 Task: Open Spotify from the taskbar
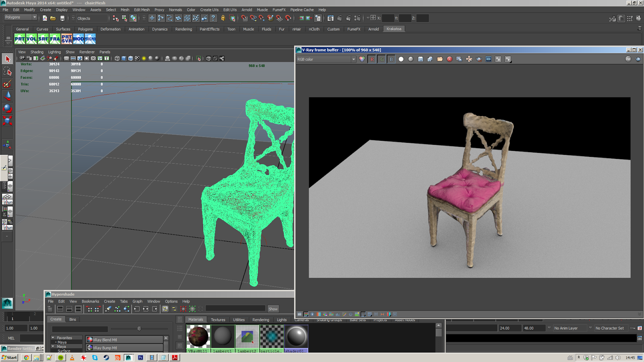point(61,358)
